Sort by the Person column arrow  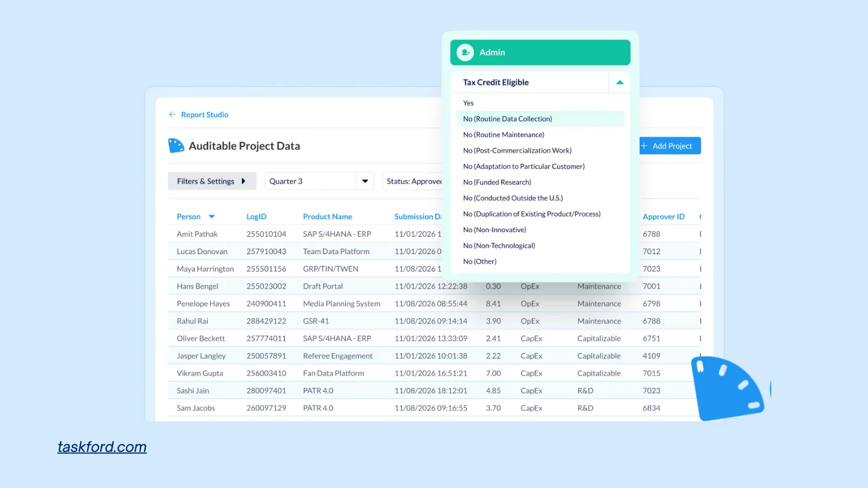212,217
